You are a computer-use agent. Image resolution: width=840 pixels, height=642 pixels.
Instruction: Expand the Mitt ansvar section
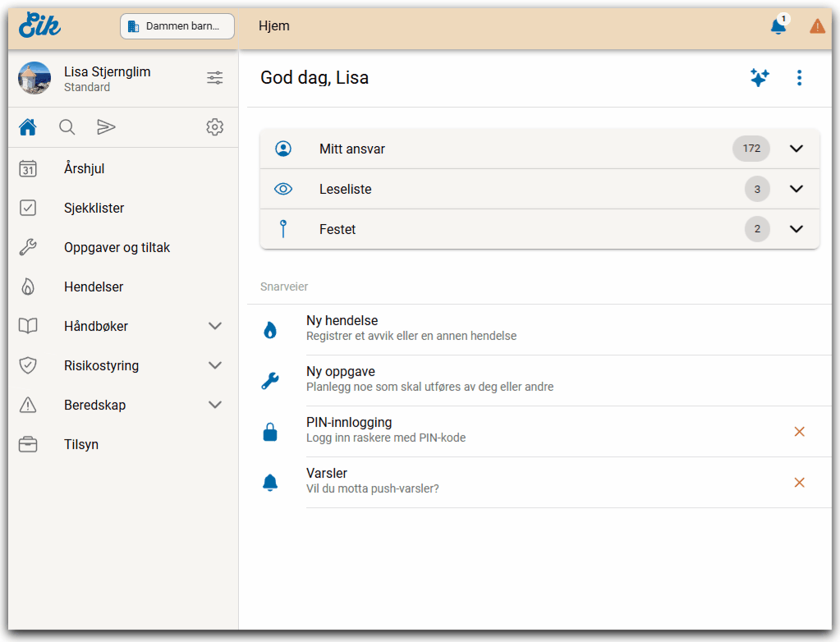[x=796, y=149]
